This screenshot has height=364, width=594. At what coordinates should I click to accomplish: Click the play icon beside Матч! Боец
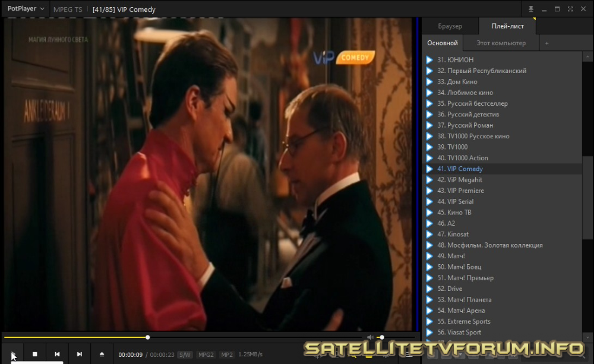tap(429, 267)
